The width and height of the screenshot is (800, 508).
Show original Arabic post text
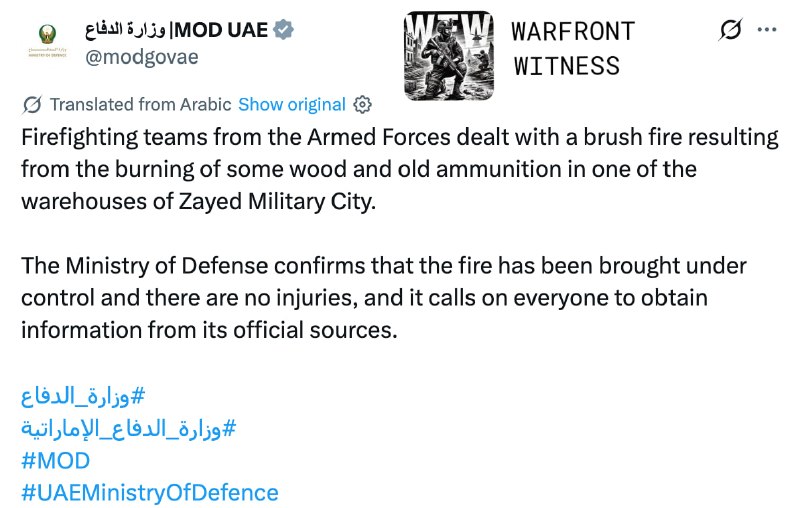(292, 105)
